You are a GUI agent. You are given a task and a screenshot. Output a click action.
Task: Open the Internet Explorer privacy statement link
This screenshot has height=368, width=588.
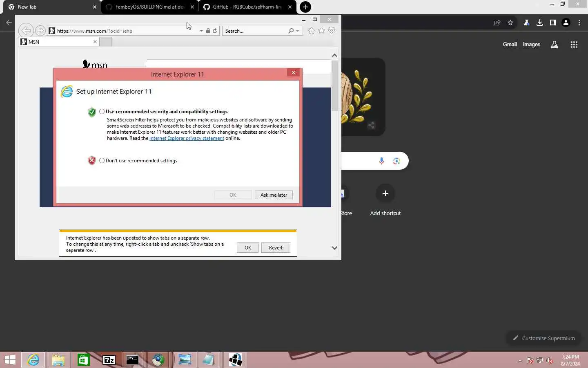coord(187,138)
